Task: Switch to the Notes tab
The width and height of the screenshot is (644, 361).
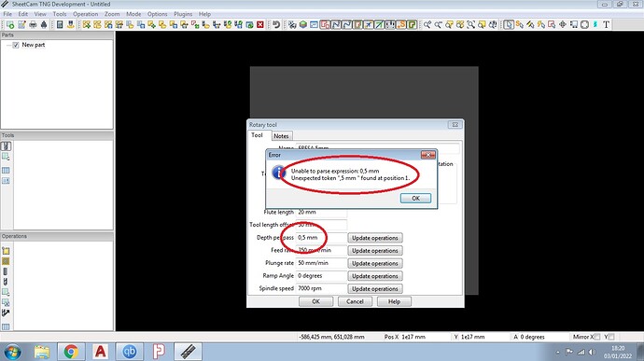Action: coord(281,136)
